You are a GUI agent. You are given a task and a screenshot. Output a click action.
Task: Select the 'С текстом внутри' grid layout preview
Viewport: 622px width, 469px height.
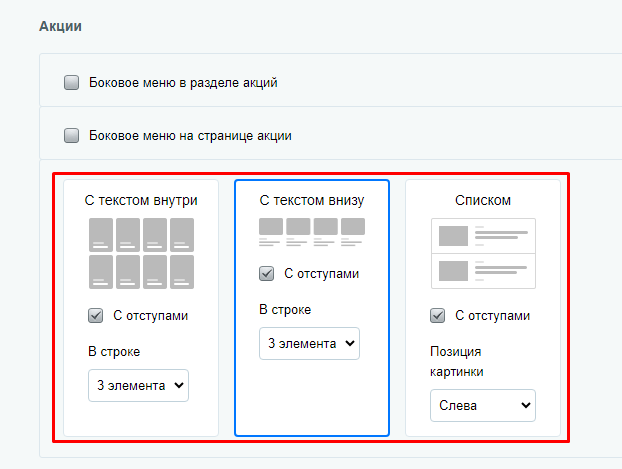tap(141, 253)
